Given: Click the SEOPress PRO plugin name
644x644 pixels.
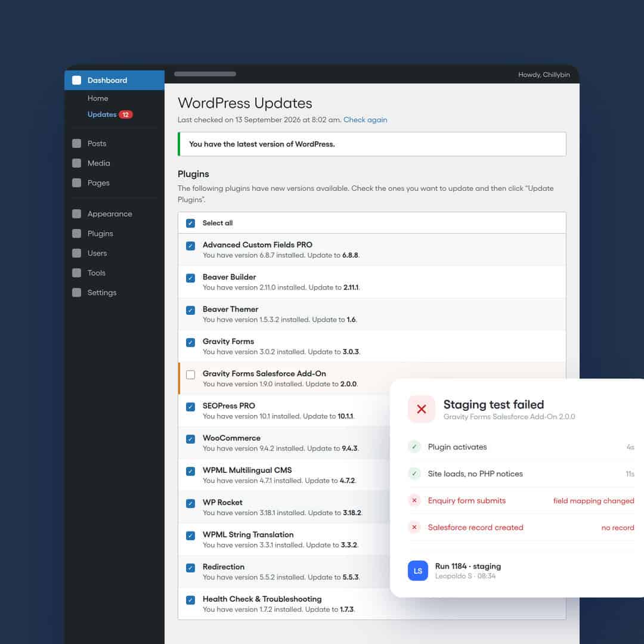Looking at the screenshot, I should pyautogui.click(x=229, y=405).
